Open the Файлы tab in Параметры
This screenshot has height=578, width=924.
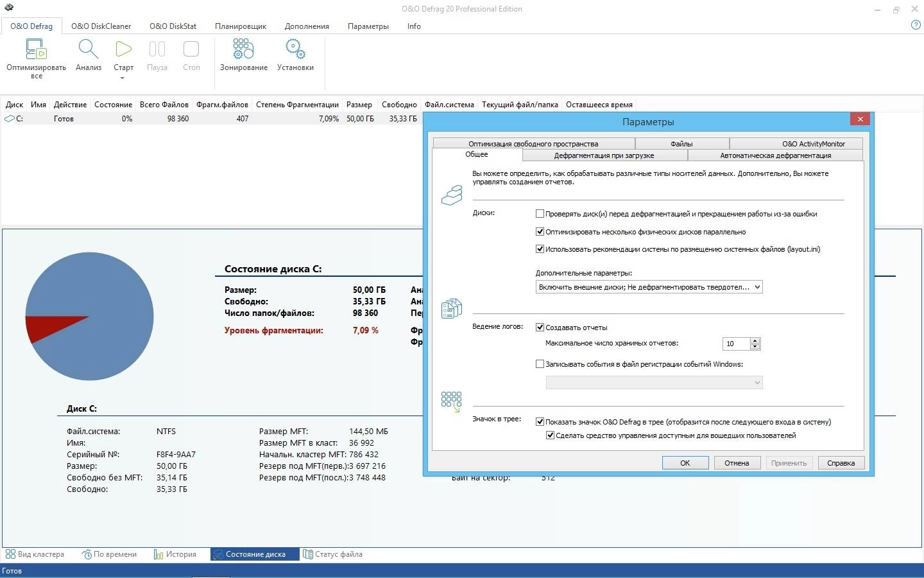[681, 144]
